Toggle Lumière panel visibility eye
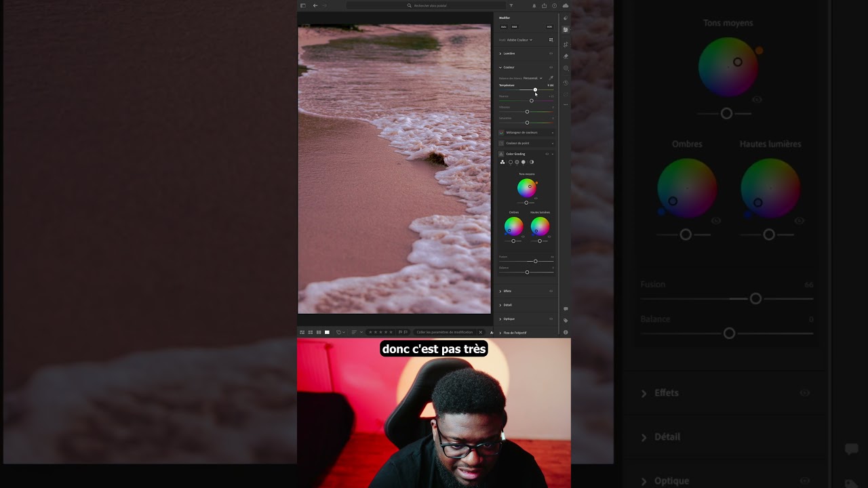The height and width of the screenshot is (488, 868). [551, 54]
